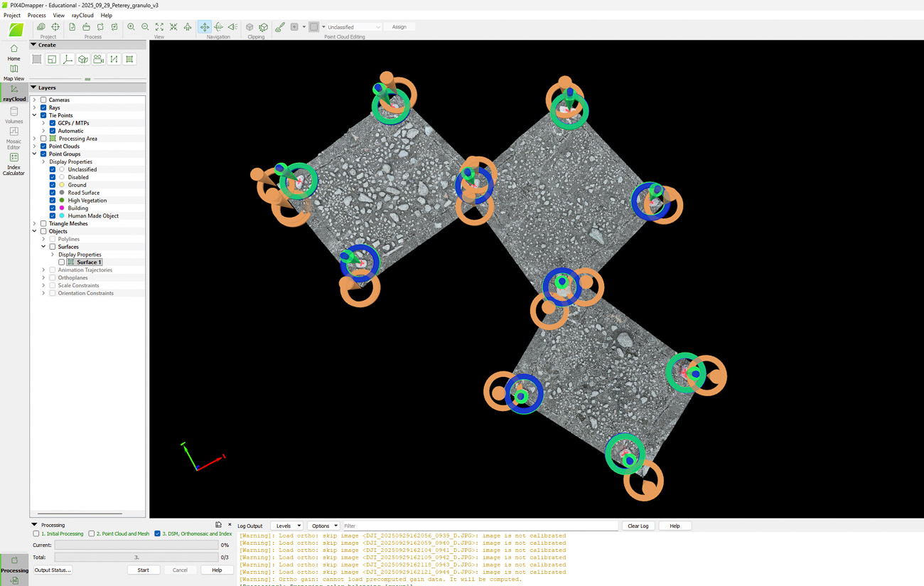Click the zoom out magnifier icon
The height and width of the screenshot is (586, 924).
(x=145, y=27)
